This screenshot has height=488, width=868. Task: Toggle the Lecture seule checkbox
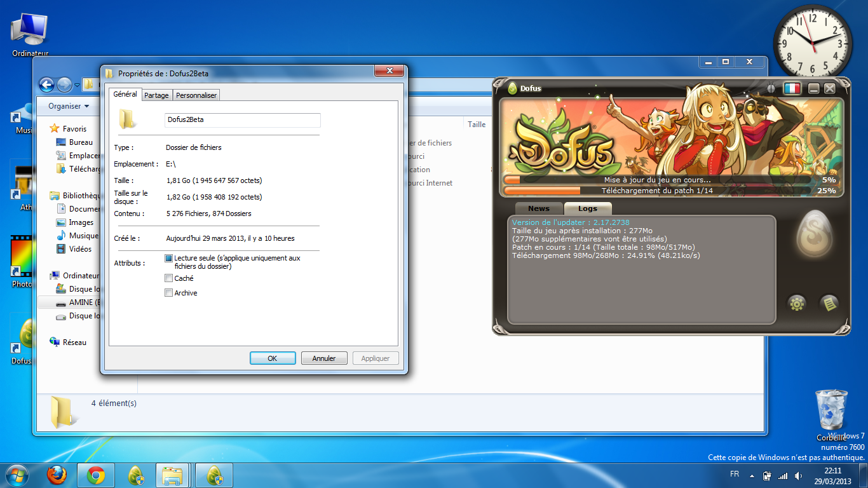click(x=168, y=259)
